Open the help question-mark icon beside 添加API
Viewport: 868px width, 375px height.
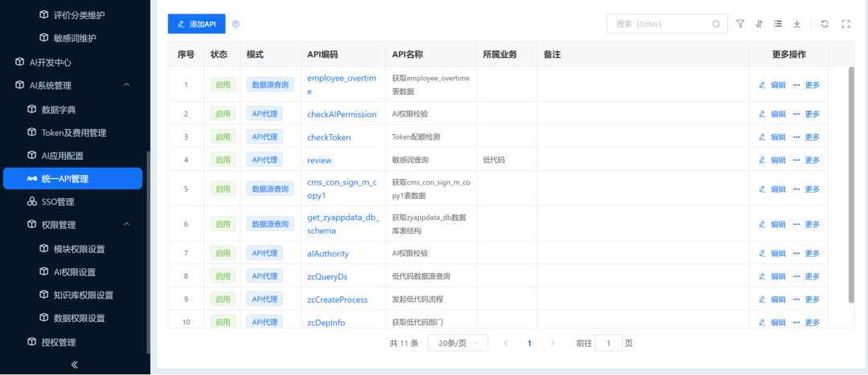point(235,24)
